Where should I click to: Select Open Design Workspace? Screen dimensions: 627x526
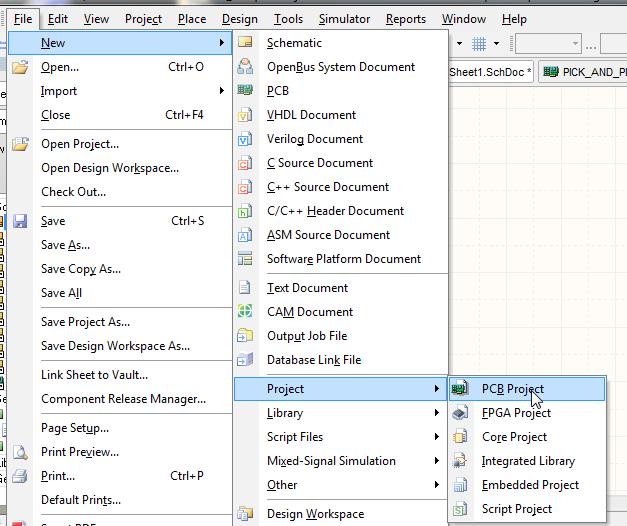point(120,168)
